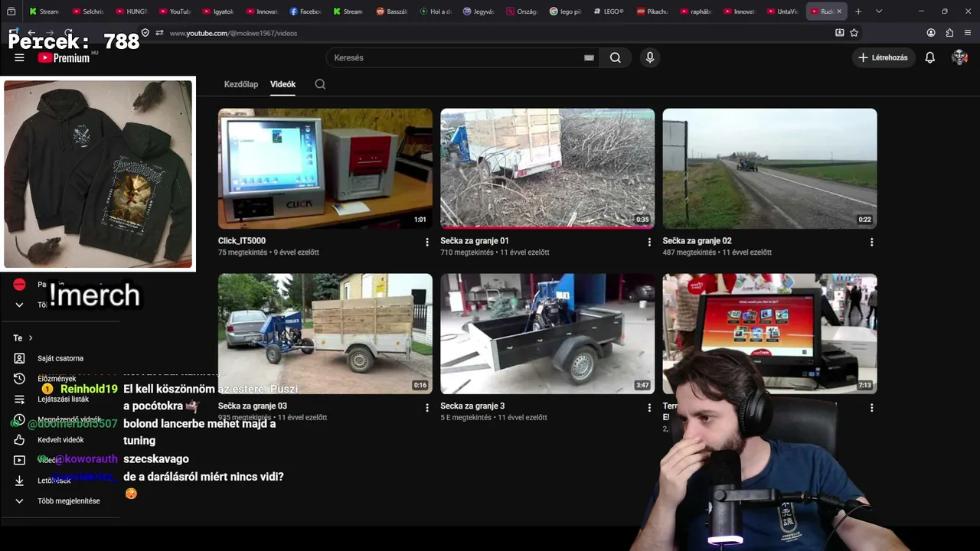Switch to the UntaVis browser tab

click(x=783, y=11)
